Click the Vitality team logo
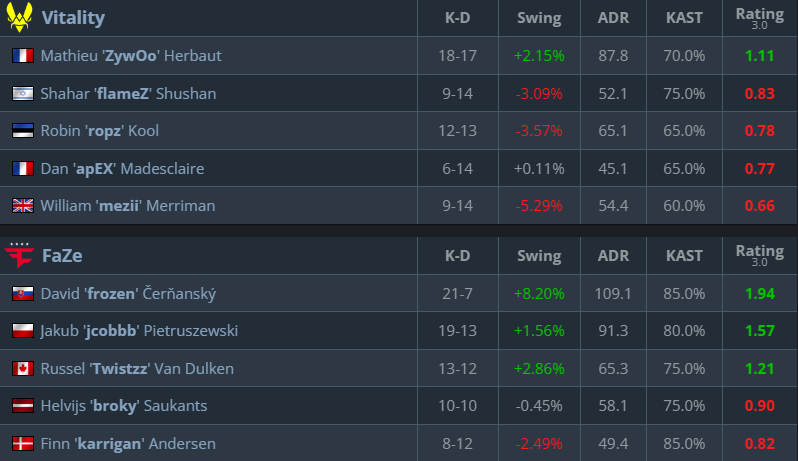The width and height of the screenshot is (798, 461). 21,17
